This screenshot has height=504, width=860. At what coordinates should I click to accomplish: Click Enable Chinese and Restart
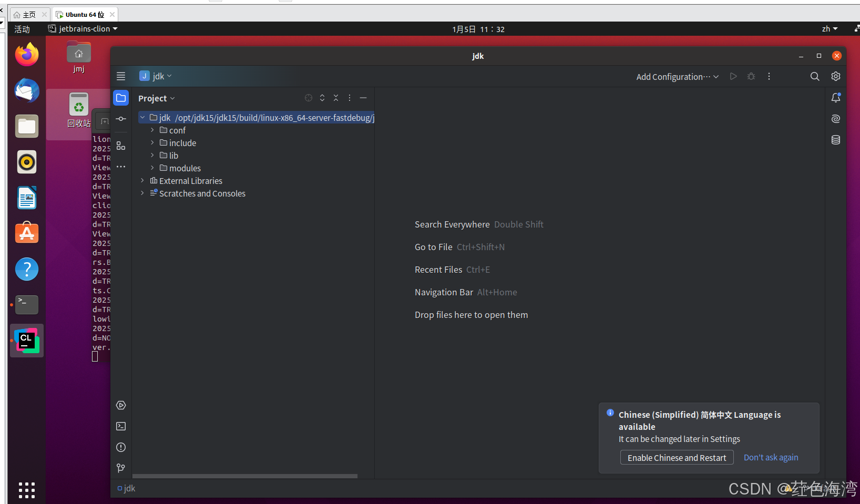click(x=677, y=458)
